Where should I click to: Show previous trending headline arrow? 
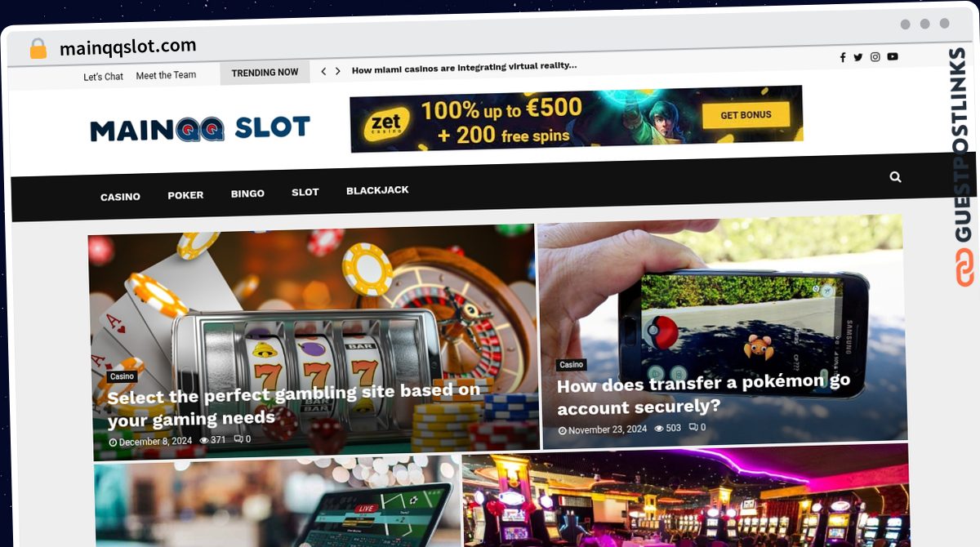[323, 72]
